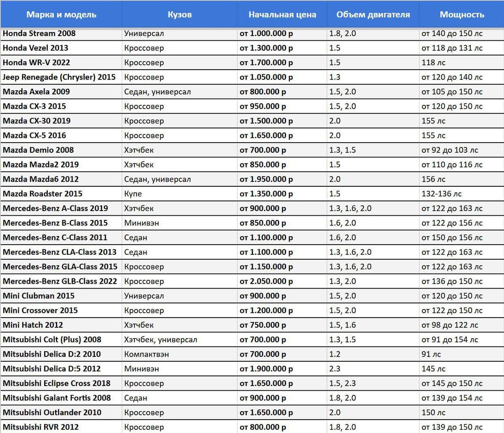Select the 'Mazda CX-3 2015' cell
Image resolution: width=504 pixels, height=433 pixels.
(x=61, y=106)
